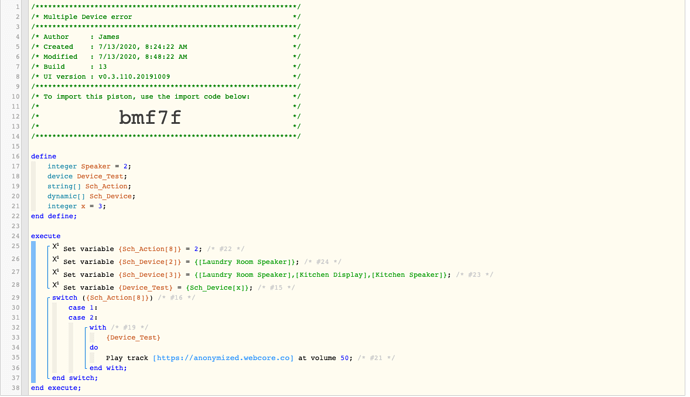This screenshot has width=690, height=397.
Task: Click the end switch statement
Action: click(75, 378)
